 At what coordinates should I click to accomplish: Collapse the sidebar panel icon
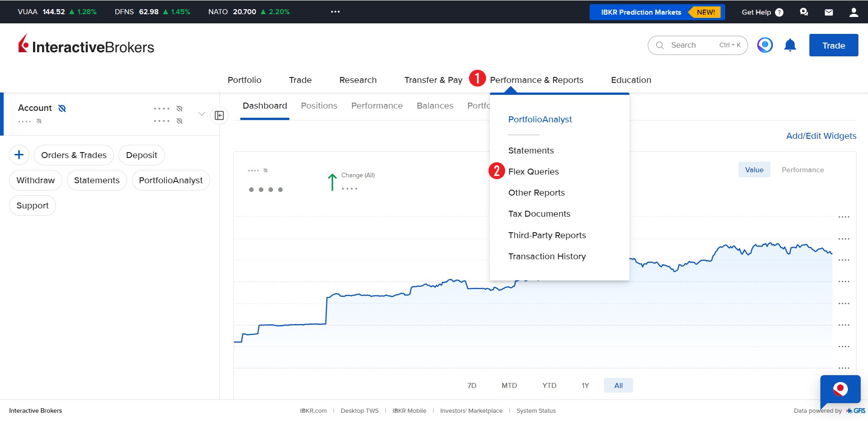(219, 115)
